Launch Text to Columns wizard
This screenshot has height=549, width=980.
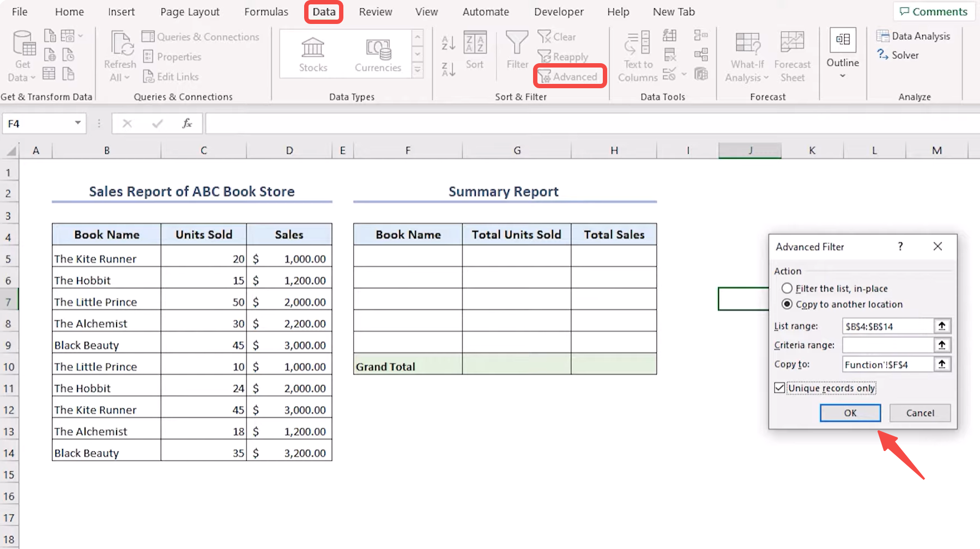pos(638,57)
